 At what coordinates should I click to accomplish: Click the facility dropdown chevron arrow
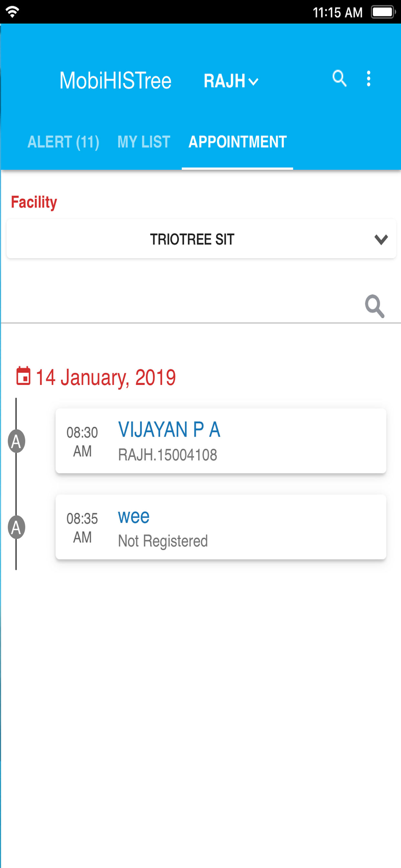click(x=381, y=240)
